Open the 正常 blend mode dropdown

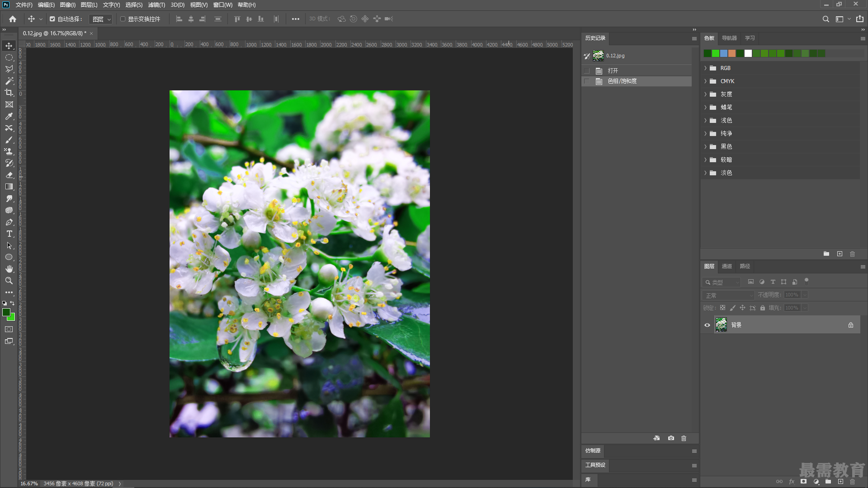728,295
